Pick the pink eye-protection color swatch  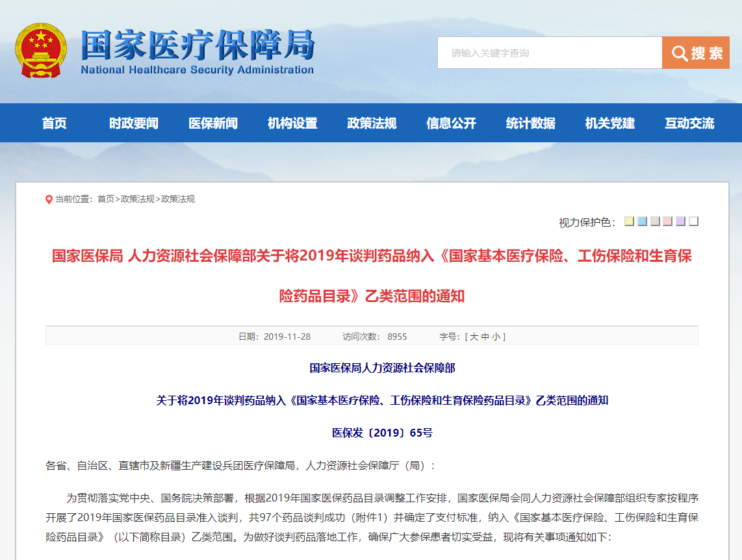click(x=668, y=222)
